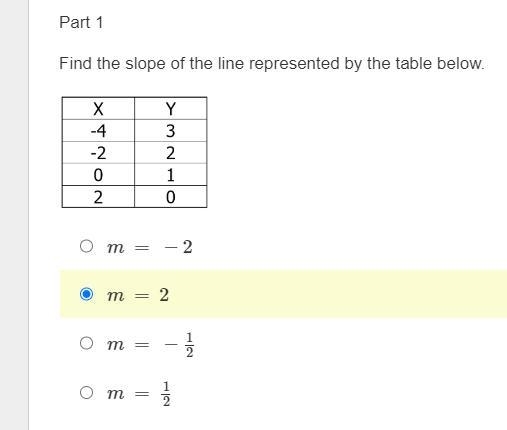Click the bottom-row X cell containing 2
Screen dimensions: 507x430
(98, 197)
